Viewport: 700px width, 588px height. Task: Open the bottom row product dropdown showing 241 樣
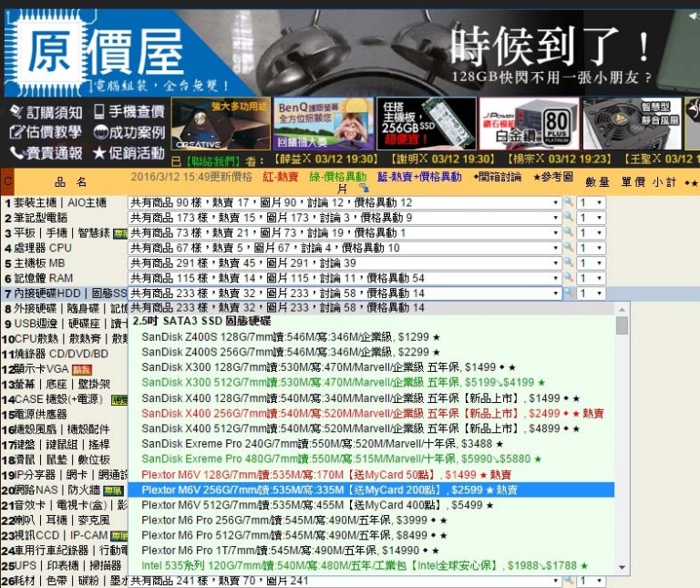[345, 581]
